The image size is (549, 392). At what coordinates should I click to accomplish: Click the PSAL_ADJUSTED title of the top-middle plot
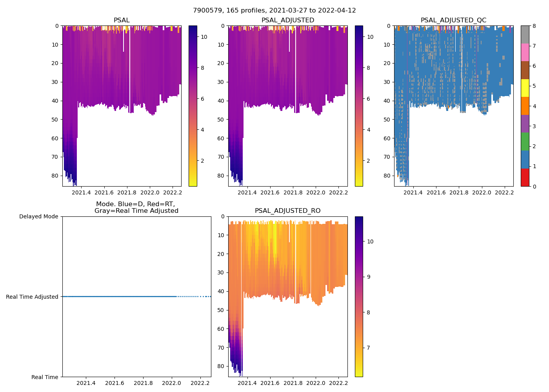click(287, 20)
